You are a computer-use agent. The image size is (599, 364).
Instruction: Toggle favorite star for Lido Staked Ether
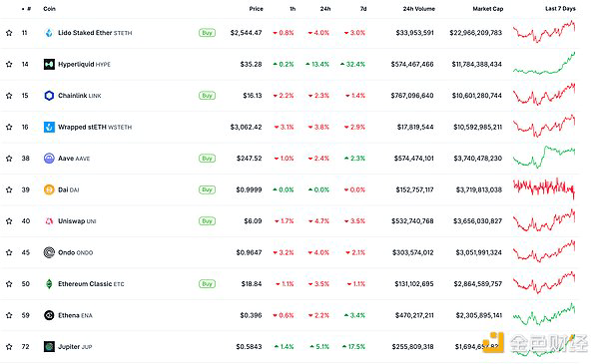(9, 33)
